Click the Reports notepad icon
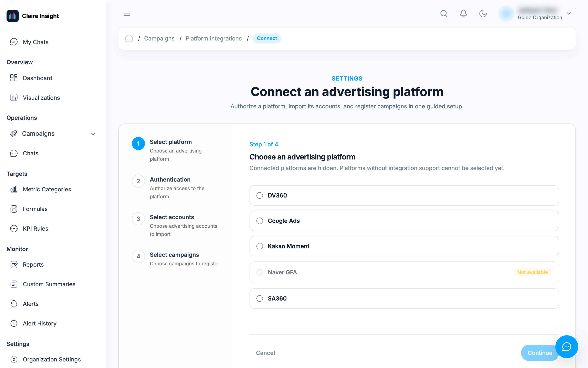This screenshot has height=368, width=588. [14, 264]
